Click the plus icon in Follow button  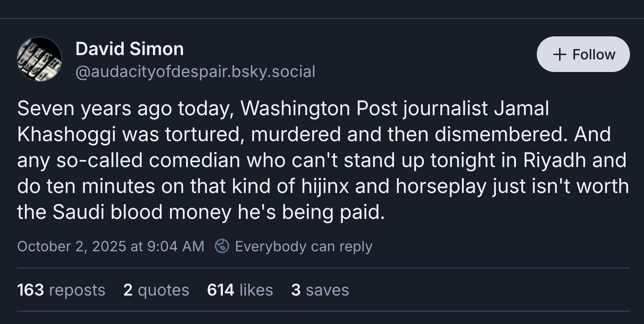[559, 55]
